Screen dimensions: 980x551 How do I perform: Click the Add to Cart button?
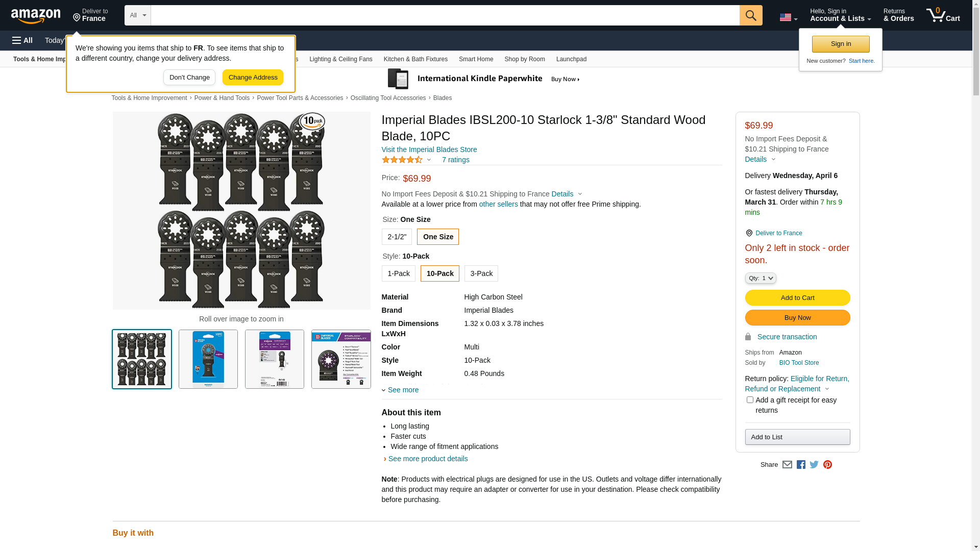point(797,298)
